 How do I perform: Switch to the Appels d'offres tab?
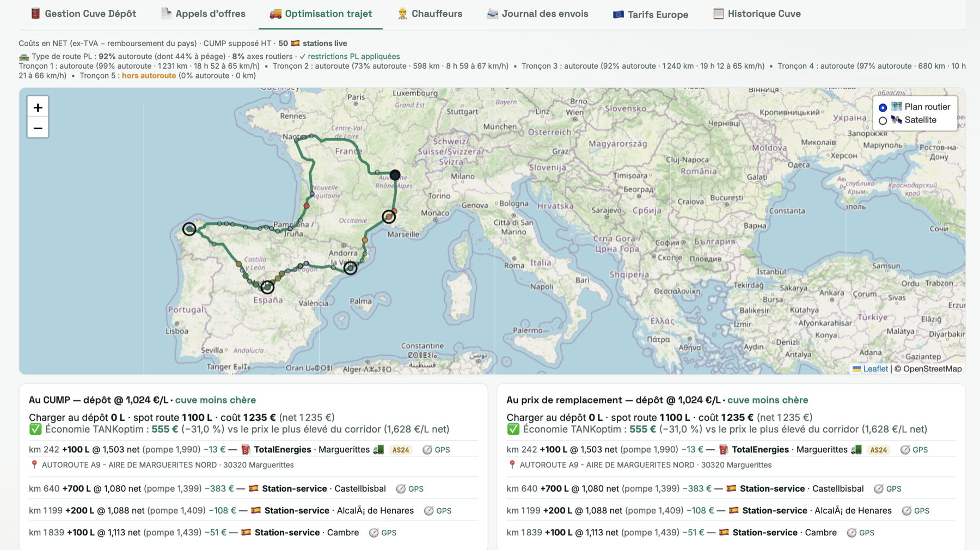click(x=203, y=14)
